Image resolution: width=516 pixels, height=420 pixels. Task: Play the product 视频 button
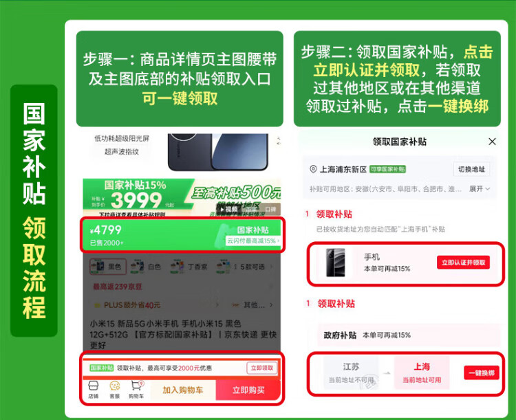229,209
